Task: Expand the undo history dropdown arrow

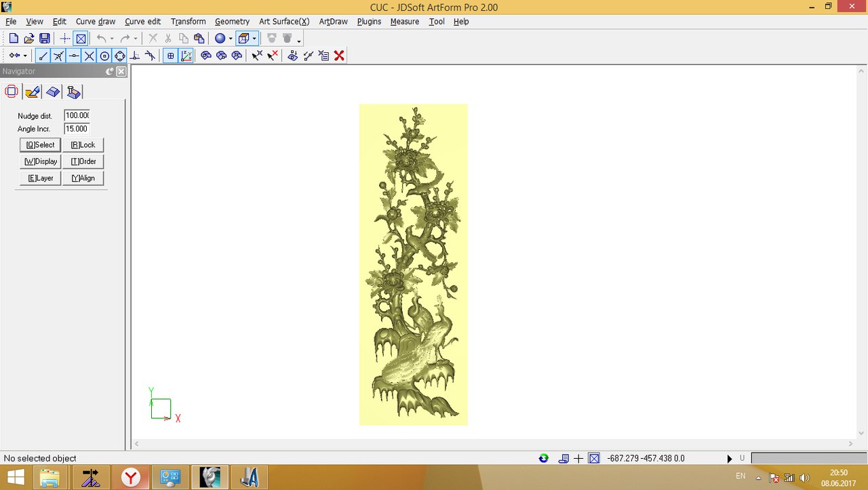Action: point(112,39)
